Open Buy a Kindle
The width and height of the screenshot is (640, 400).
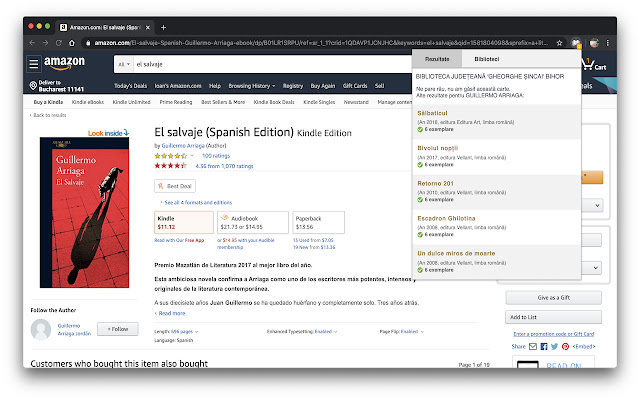tap(48, 102)
